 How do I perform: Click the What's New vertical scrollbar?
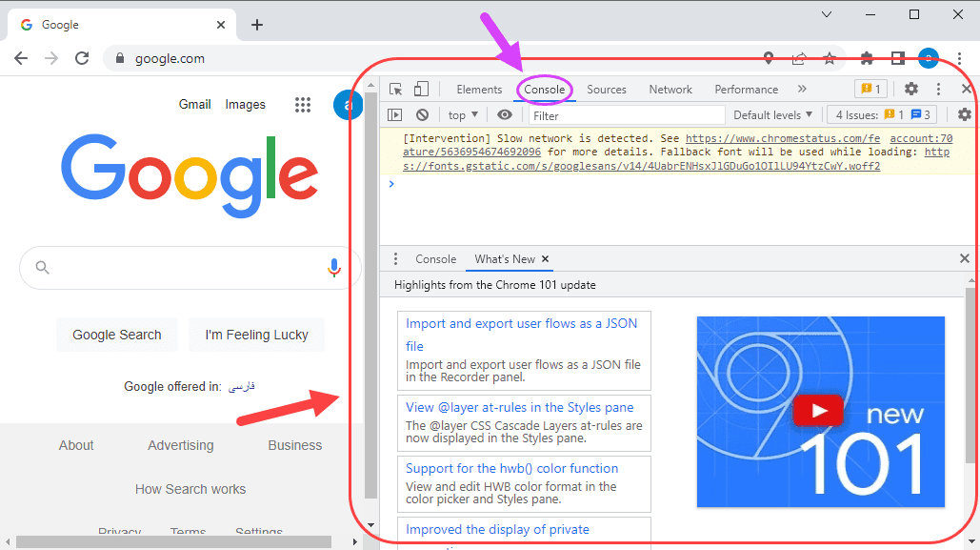coord(970,376)
